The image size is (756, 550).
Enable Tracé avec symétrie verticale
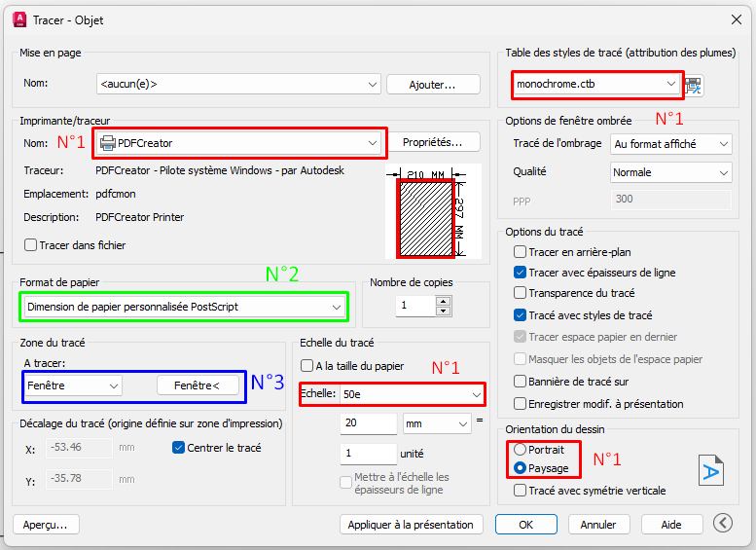coord(520,491)
